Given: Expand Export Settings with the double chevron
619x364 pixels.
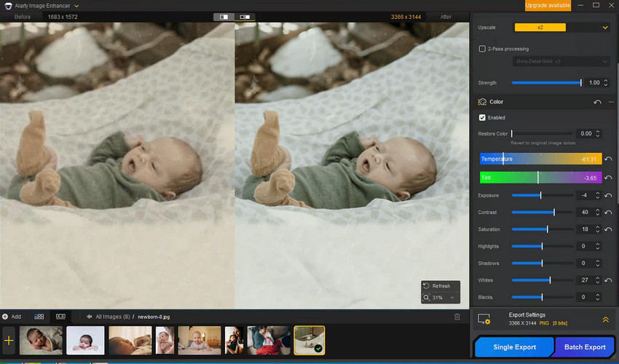Looking at the screenshot, I should pyautogui.click(x=606, y=320).
